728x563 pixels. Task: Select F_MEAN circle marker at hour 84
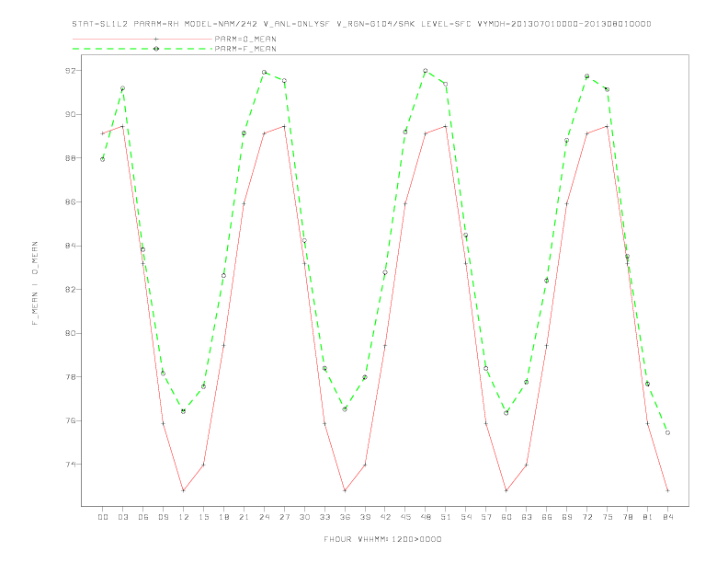(x=667, y=432)
